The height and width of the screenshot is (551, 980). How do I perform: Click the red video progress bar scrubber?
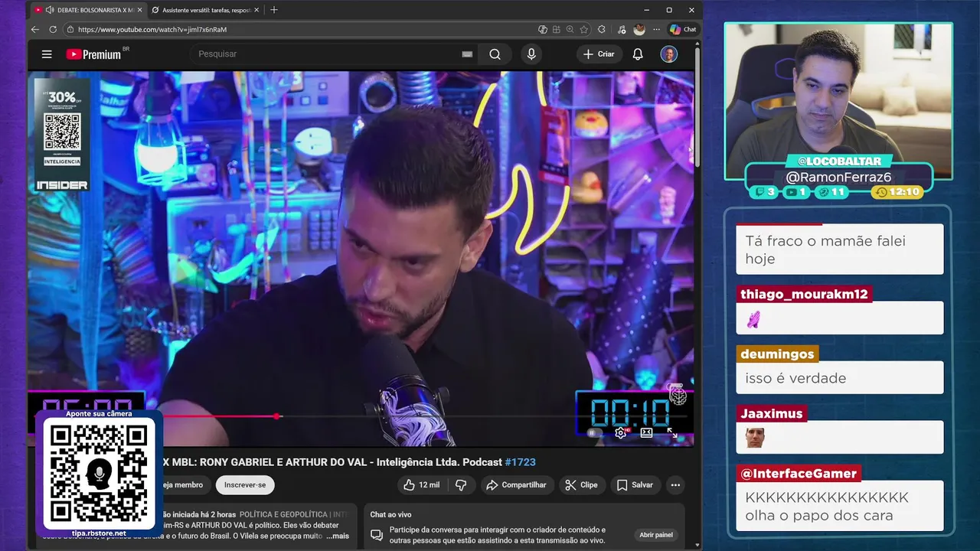[276, 416]
